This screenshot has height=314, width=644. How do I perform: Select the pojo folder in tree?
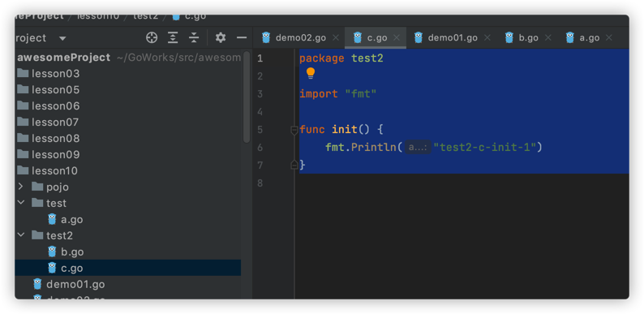click(127, 187)
